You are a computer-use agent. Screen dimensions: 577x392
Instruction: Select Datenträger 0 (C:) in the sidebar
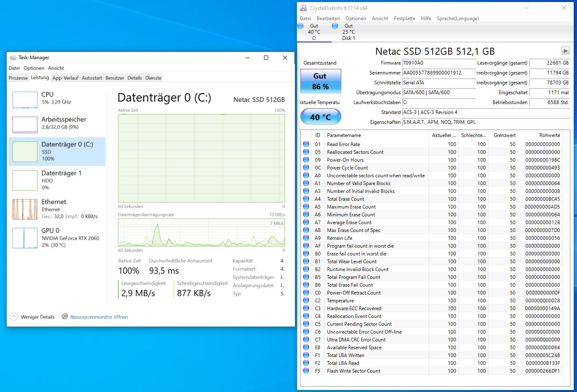tap(57, 151)
